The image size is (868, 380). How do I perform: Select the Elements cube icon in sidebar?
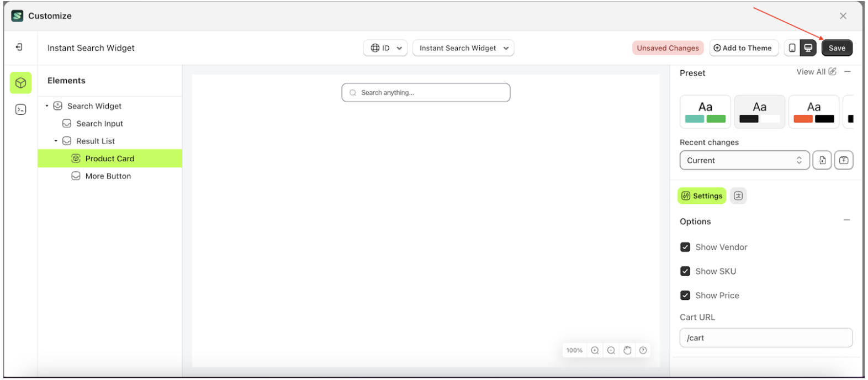pyautogui.click(x=20, y=83)
